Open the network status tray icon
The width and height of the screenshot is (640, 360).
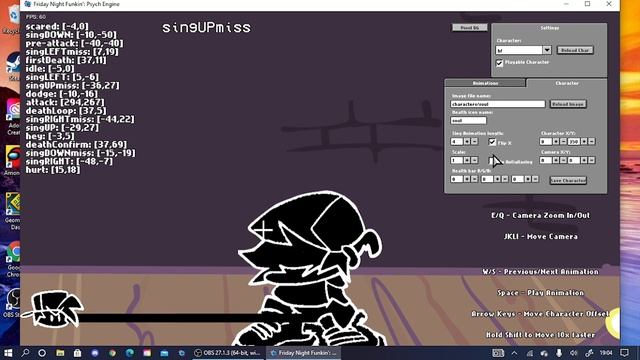[x=529, y=353]
